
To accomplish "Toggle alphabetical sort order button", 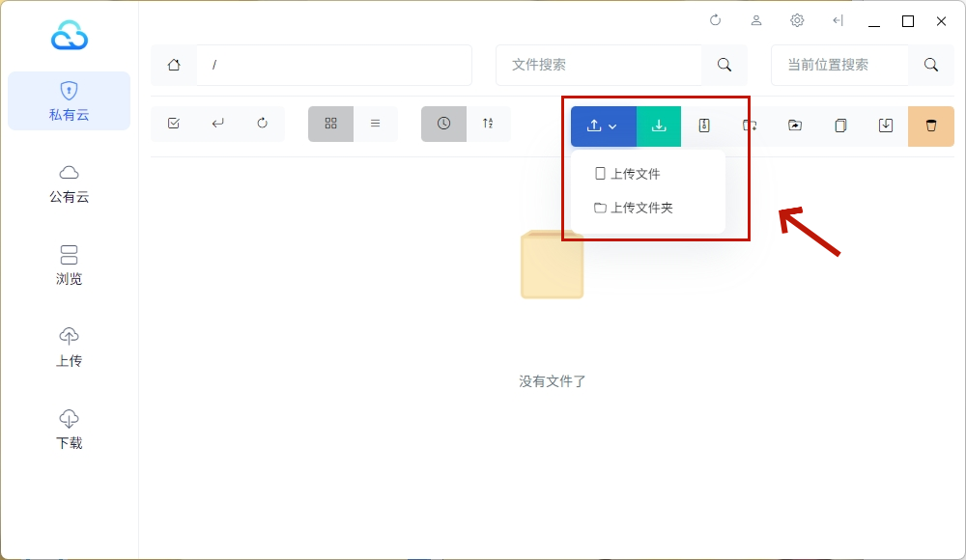I will click(x=488, y=124).
